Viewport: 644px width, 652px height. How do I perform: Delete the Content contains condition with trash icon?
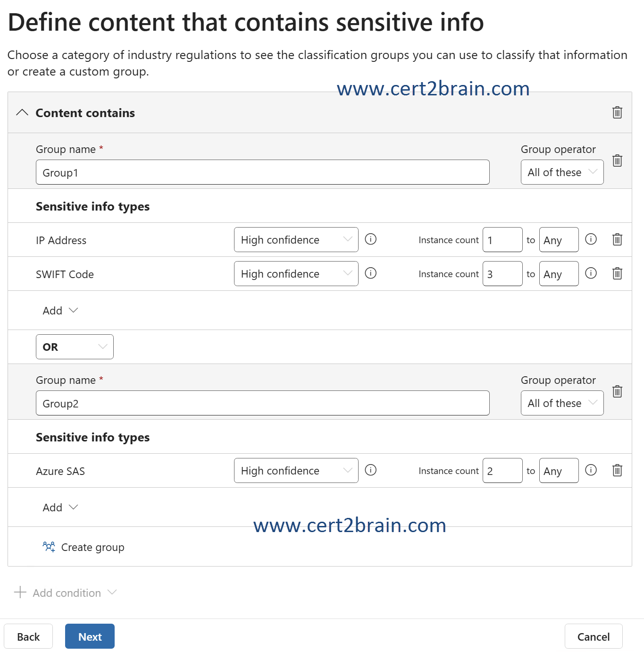[x=617, y=112]
